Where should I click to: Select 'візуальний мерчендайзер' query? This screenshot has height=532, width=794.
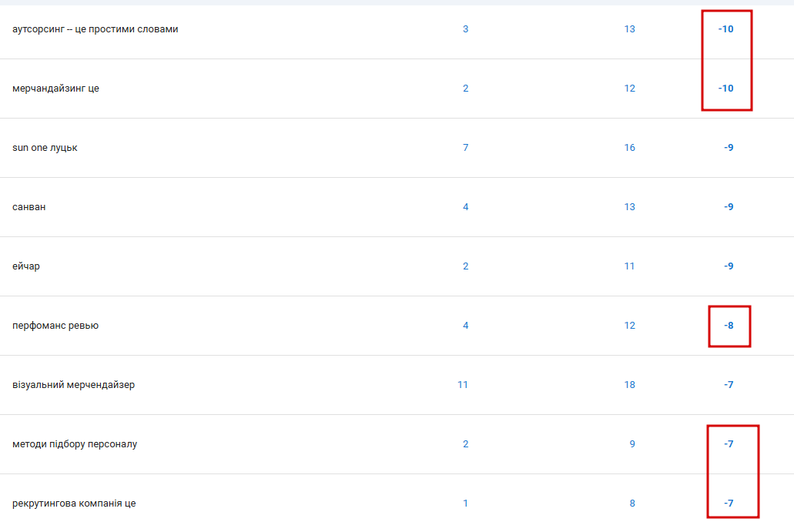click(73, 385)
